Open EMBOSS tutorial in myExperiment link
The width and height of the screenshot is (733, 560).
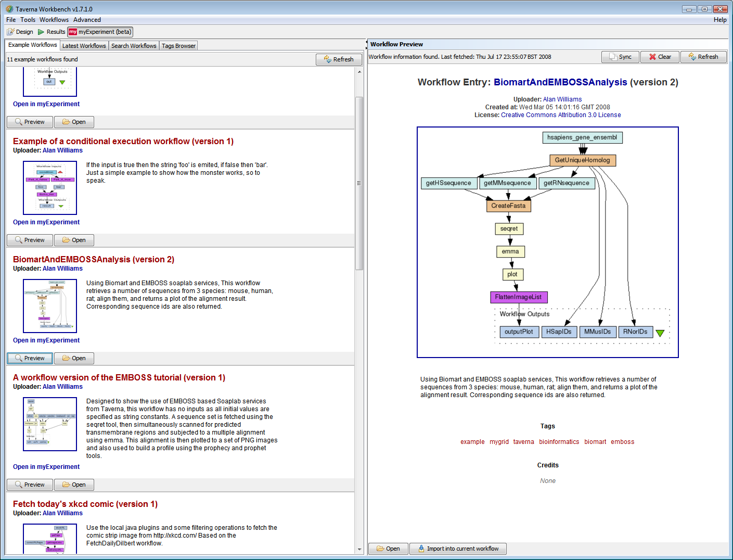[x=46, y=467]
